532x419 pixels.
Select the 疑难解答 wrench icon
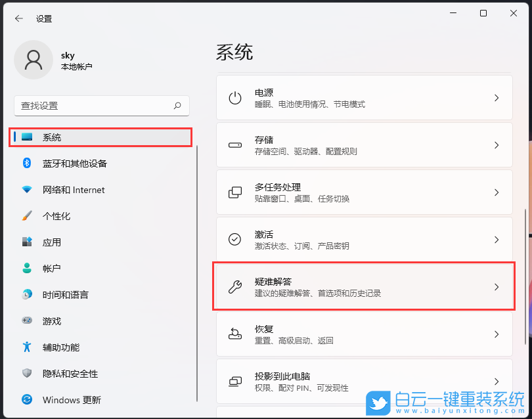click(234, 286)
